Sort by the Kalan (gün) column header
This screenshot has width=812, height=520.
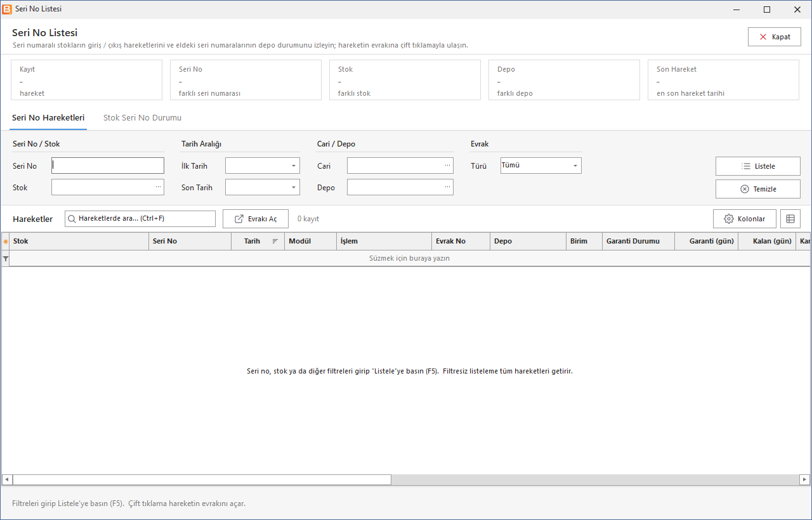pyautogui.click(x=767, y=242)
